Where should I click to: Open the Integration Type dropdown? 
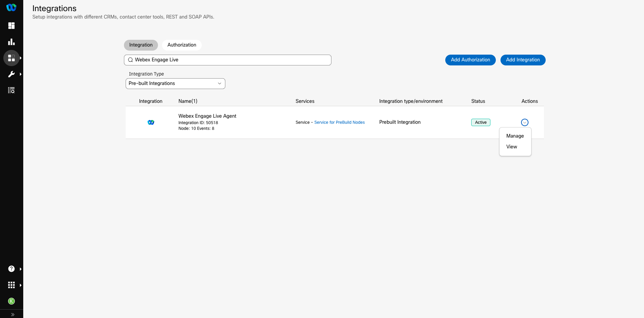175,84
